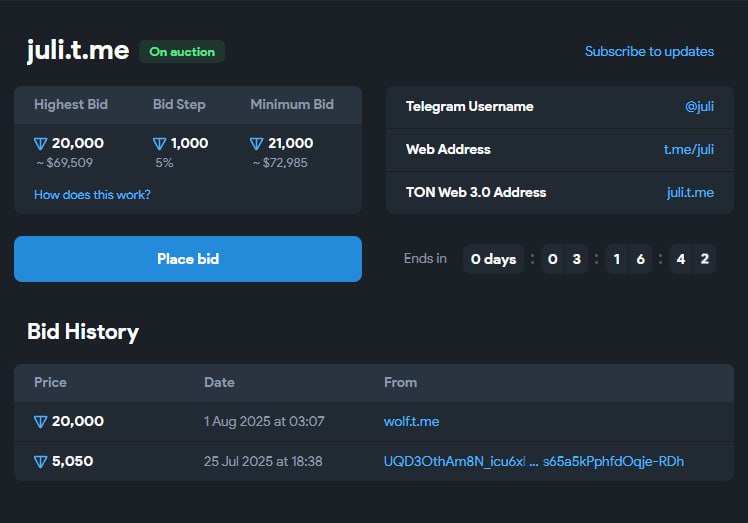This screenshot has width=748, height=523.
Task: Click the From column header
Action: [x=401, y=383]
